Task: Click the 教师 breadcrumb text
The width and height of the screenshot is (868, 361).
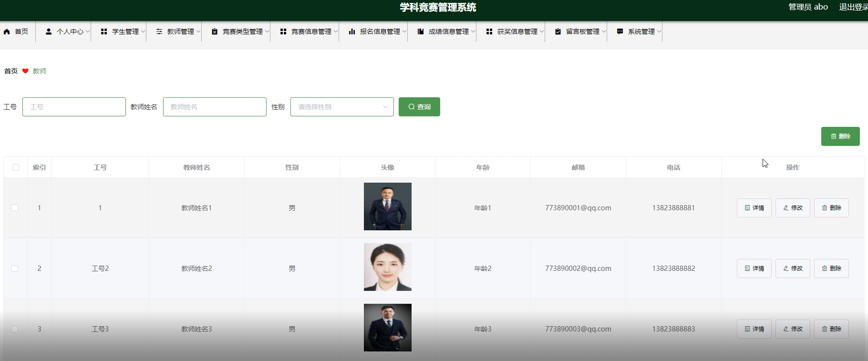Action: [40, 71]
